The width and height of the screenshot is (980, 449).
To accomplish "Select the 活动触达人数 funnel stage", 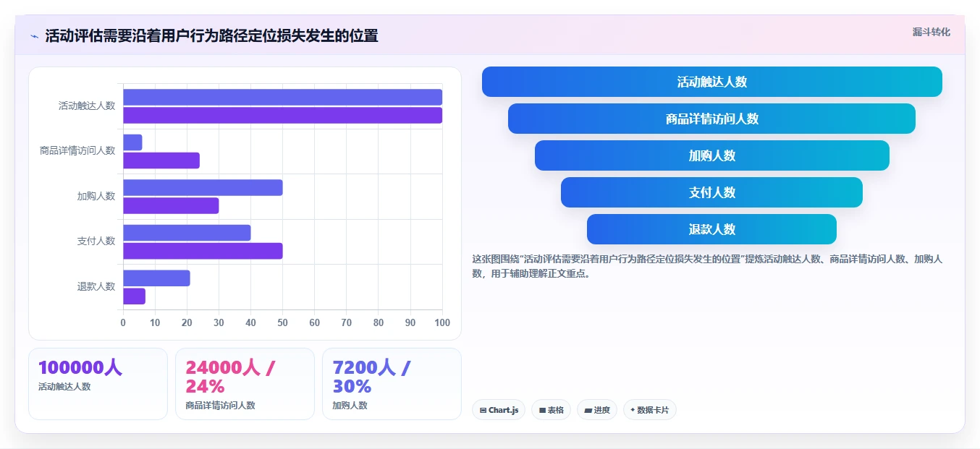I will 712,82.
